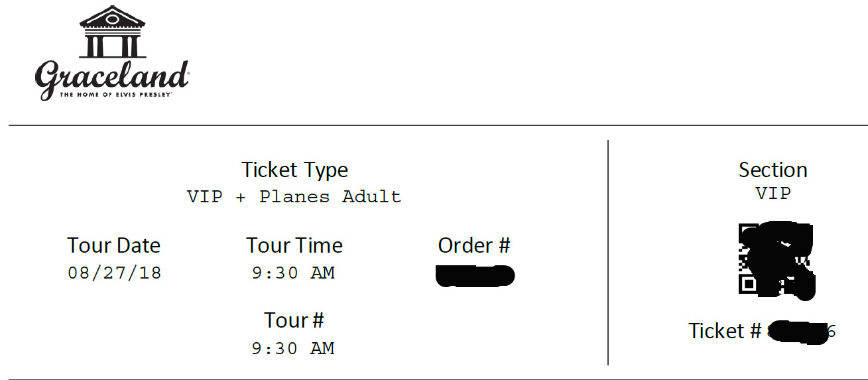Click the blacked-out order number
This screenshot has height=380, width=868.
coord(475,275)
